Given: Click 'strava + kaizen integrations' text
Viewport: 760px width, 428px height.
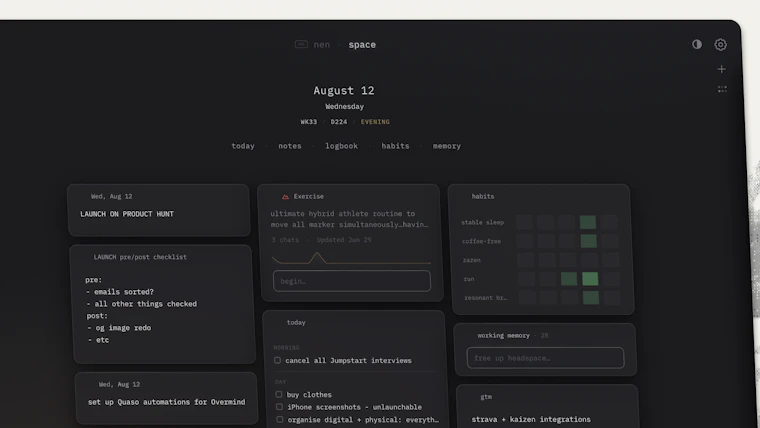Looking at the screenshot, I should pos(531,419).
